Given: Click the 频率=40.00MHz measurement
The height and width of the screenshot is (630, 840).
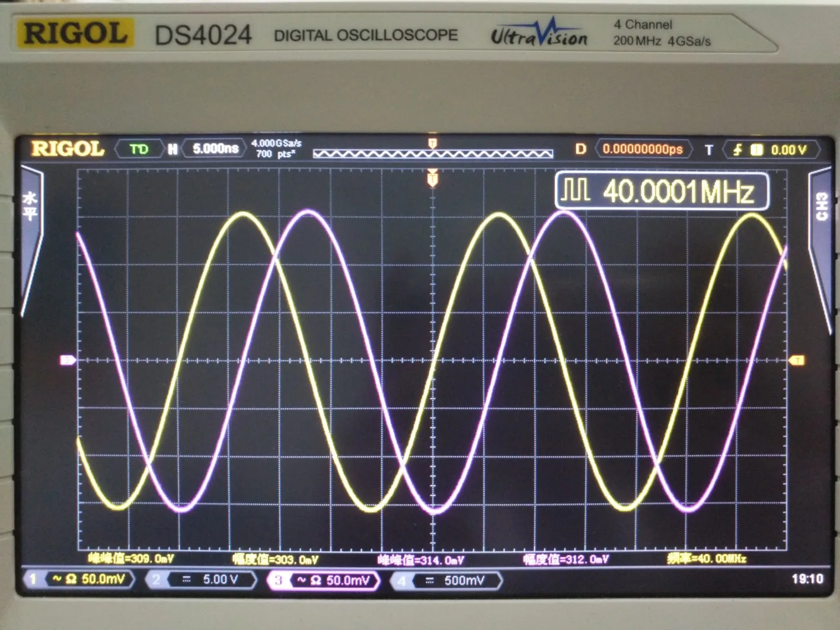Looking at the screenshot, I should pos(706,558).
